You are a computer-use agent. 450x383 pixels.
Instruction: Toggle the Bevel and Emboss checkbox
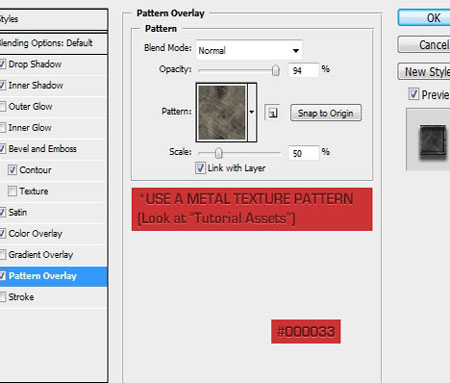coord(3,149)
